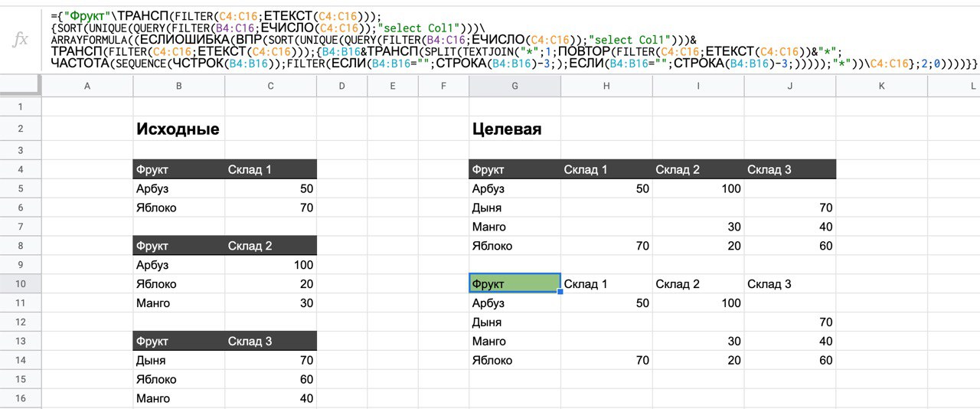Select row 1 header
This screenshot has width=980, height=409.
click(x=21, y=106)
